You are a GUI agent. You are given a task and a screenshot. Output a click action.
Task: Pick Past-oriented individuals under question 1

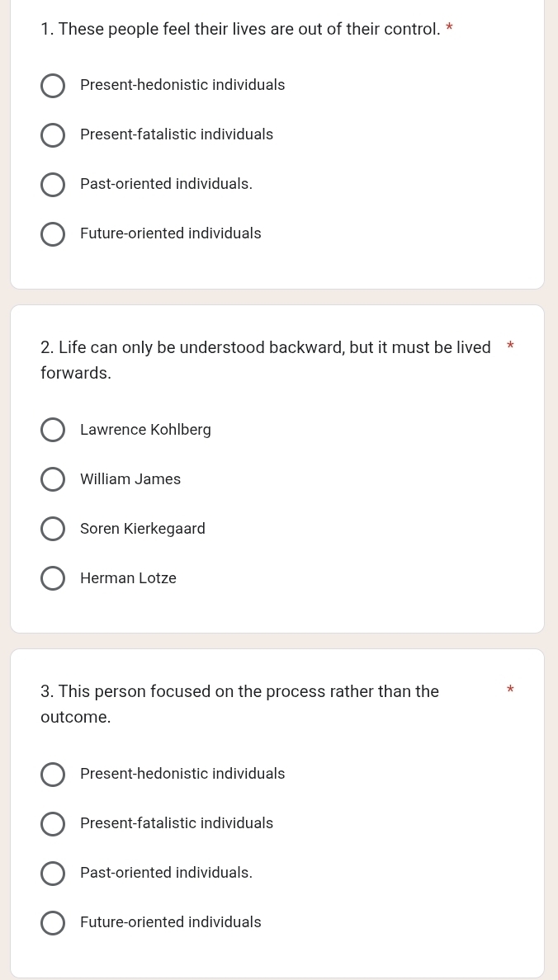[53, 185]
